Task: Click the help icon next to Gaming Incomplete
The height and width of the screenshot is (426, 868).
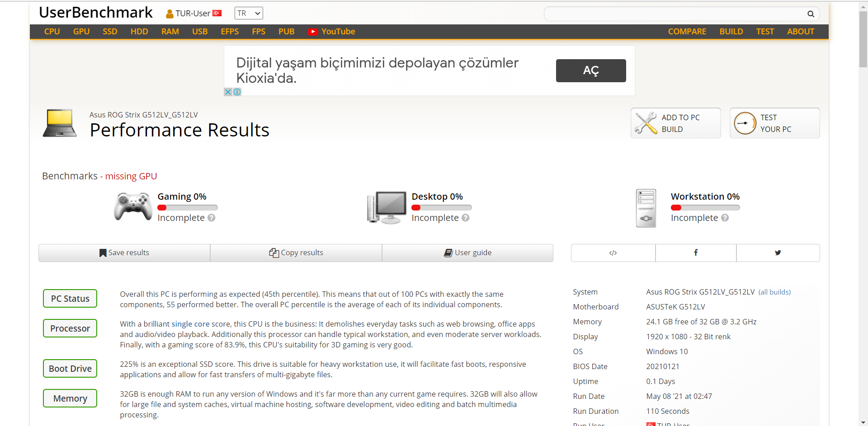Action: pyautogui.click(x=212, y=218)
